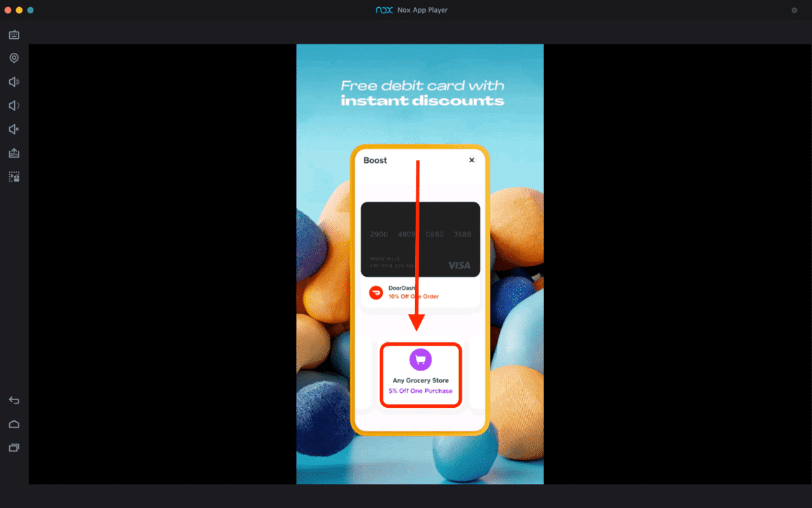
Task: Click the 5% Off One Purchase text
Action: click(x=421, y=391)
